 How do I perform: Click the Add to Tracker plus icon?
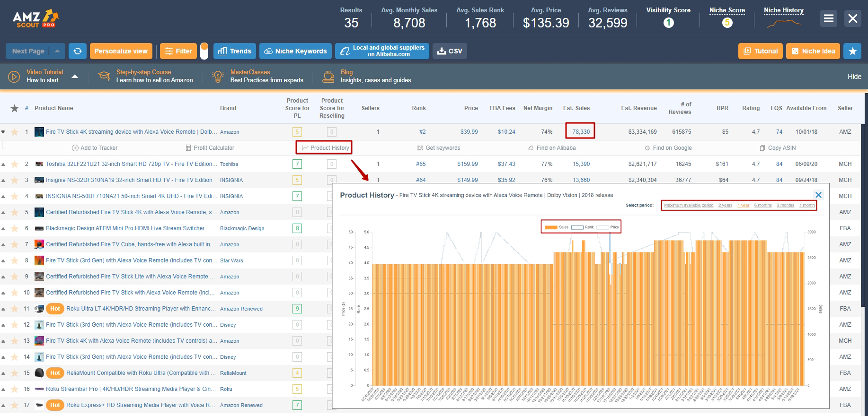tap(75, 148)
